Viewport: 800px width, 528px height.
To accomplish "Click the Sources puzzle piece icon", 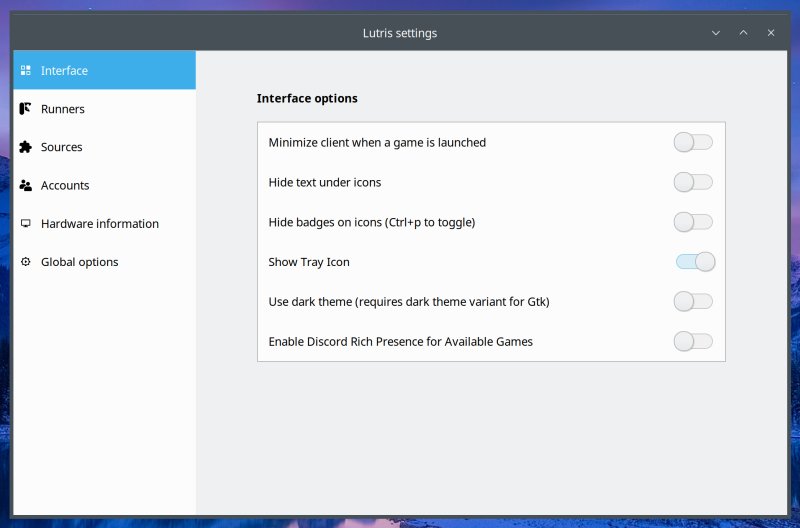I will [x=26, y=147].
